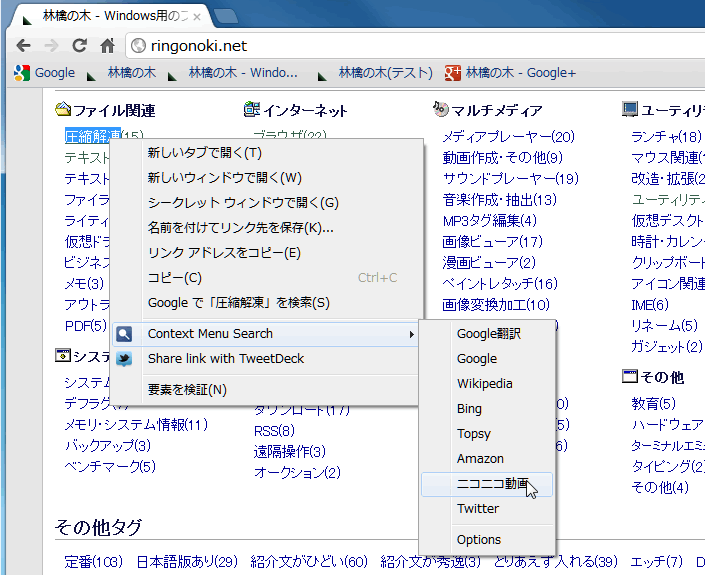Open the 林檎の木(テスト) bookmark
This screenshot has height=575, width=705.
point(375,73)
